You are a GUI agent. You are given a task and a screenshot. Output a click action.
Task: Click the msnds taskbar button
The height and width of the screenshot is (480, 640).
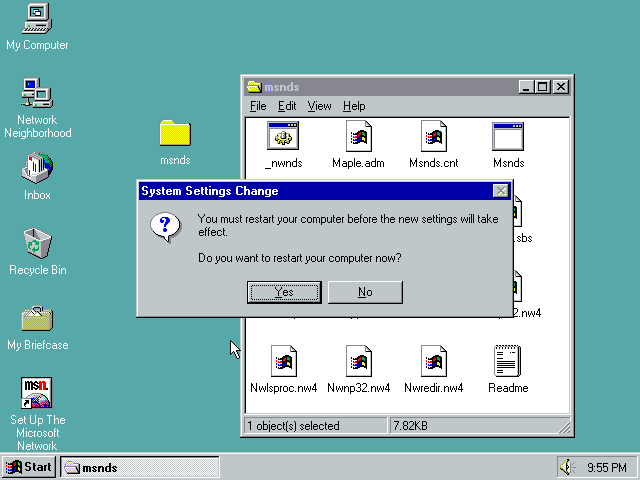pyautogui.click(x=140, y=467)
